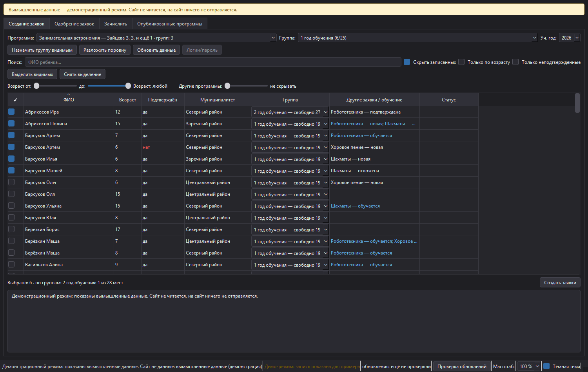Image resolution: width=588 pixels, height=372 pixels.
Task: Open the Зачислить tab
Action: [116, 24]
